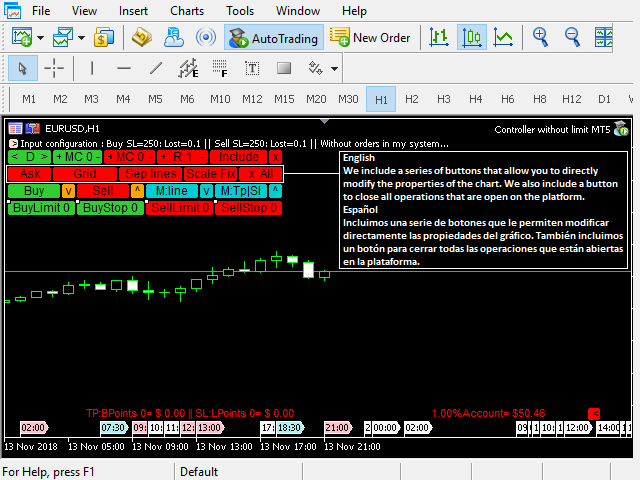Open the profiles dropdown arrow
The width and height of the screenshot is (640, 480).
coord(81,38)
